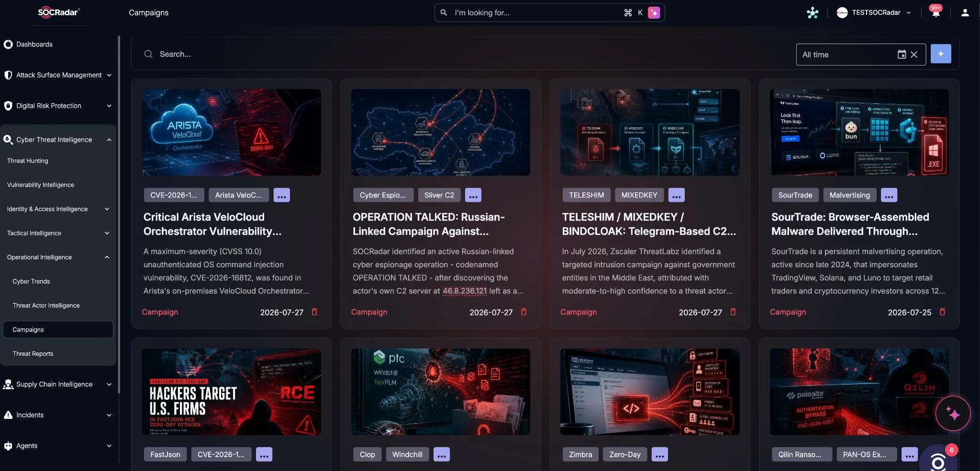Click the SOCRadar logo
The width and height of the screenshot is (980, 471).
click(59, 12)
